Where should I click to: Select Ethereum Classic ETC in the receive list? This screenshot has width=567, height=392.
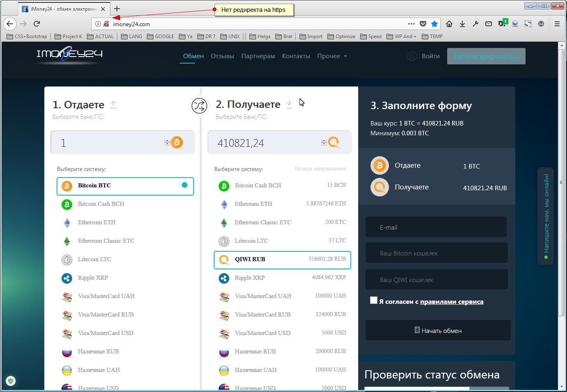tap(282, 223)
